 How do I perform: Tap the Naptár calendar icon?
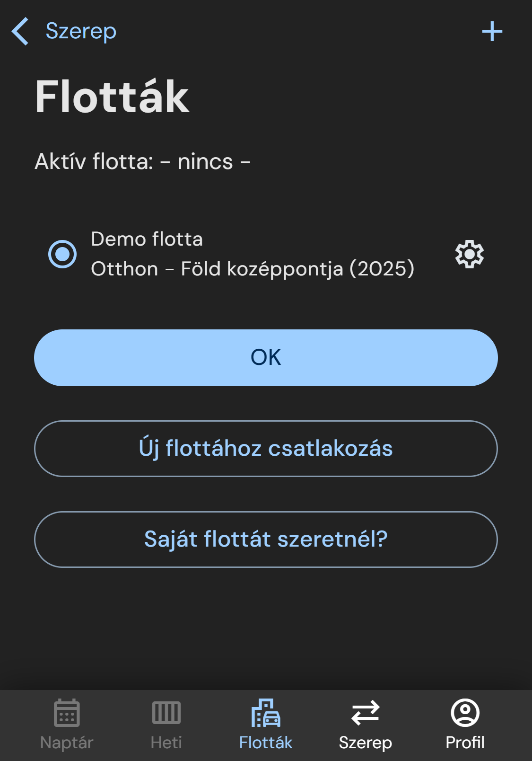pyautogui.click(x=67, y=712)
